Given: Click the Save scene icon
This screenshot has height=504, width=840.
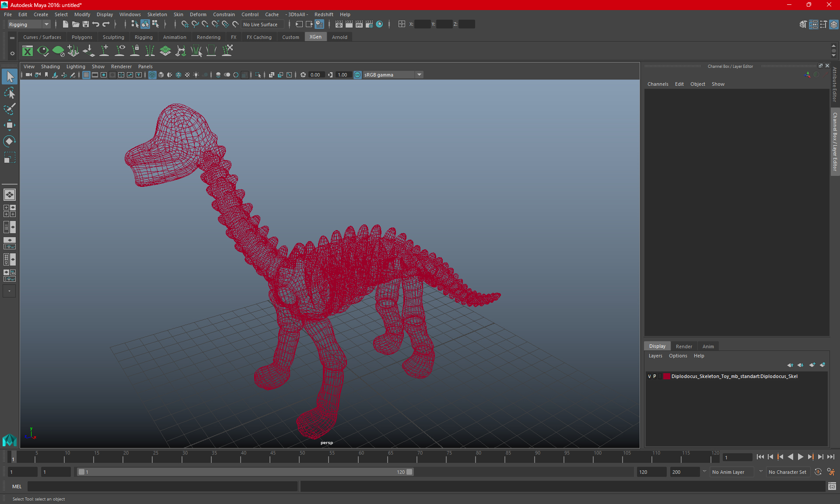Looking at the screenshot, I should pyautogui.click(x=86, y=24).
